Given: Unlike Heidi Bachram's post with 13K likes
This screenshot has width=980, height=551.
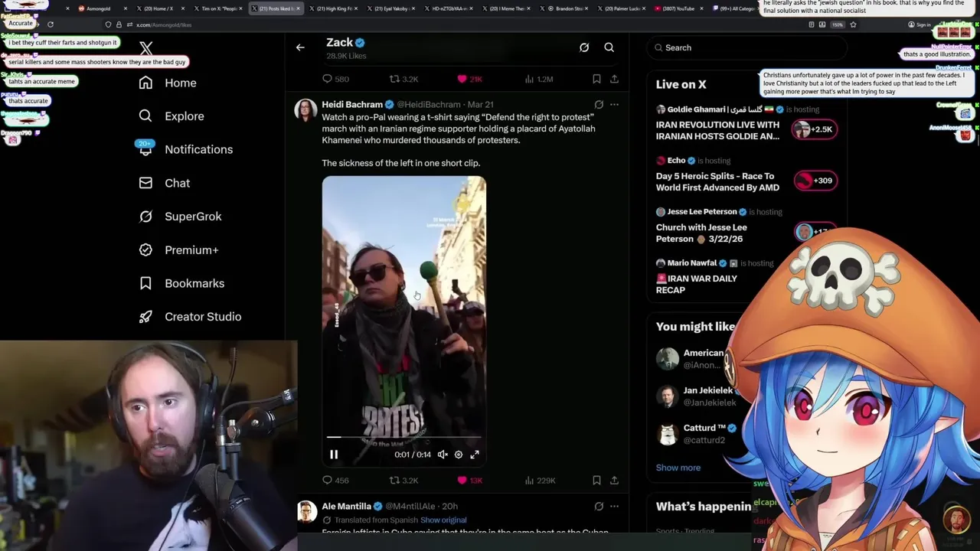Looking at the screenshot, I should (x=469, y=481).
